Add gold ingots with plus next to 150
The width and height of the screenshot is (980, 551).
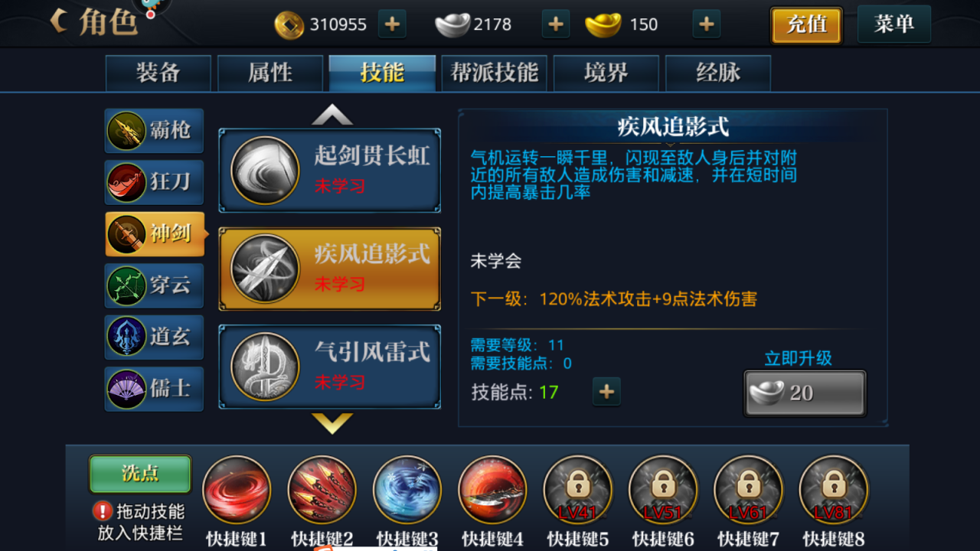706,24
